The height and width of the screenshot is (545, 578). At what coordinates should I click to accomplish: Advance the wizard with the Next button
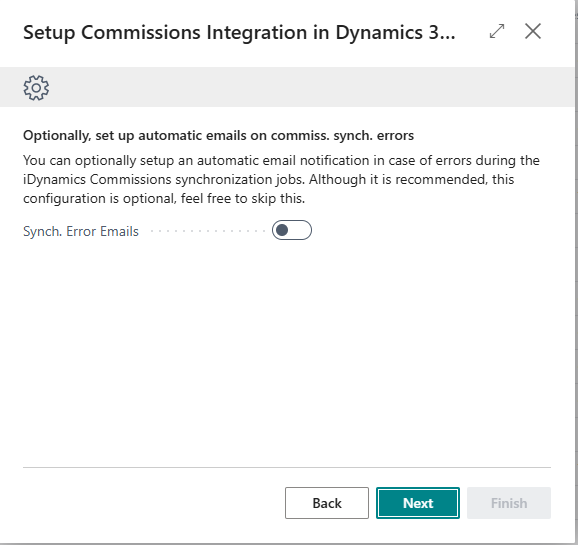coord(418,503)
